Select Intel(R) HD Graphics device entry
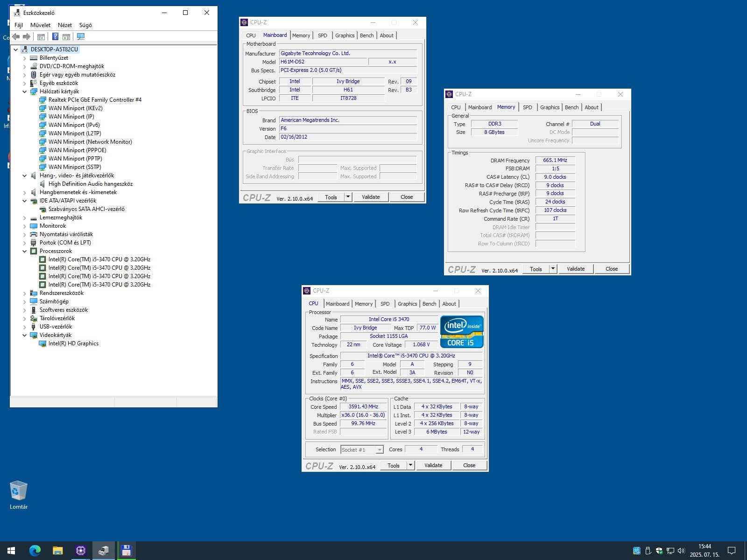 (73, 343)
